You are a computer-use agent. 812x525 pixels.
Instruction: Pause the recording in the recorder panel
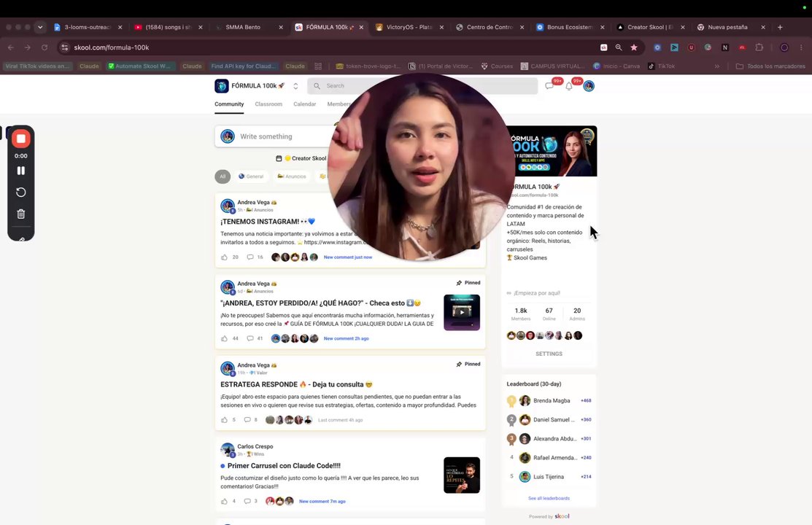pyautogui.click(x=20, y=171)
